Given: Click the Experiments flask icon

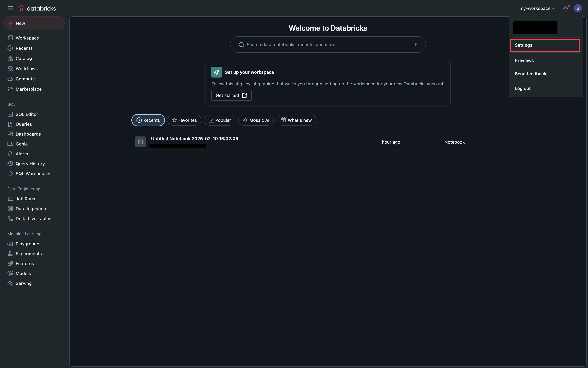Looking at the screenshot, I should 10,254.
